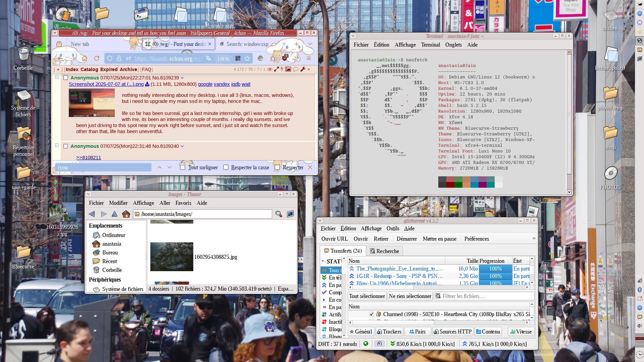Image resolution: width=644 pixels, height=362 pixels.
Task: Bookmark this page with the star icon
Action: (247, 58)
